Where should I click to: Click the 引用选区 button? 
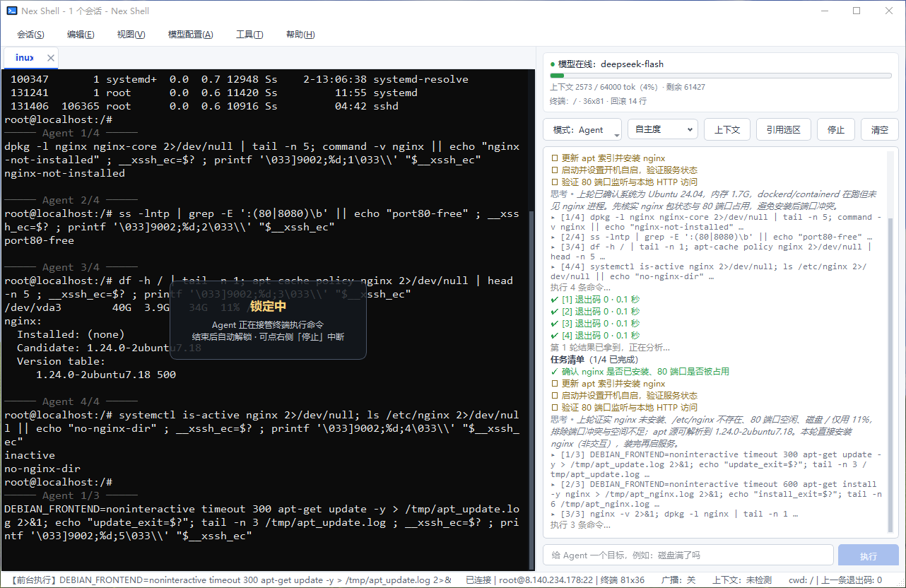click(x=783, y=129)
